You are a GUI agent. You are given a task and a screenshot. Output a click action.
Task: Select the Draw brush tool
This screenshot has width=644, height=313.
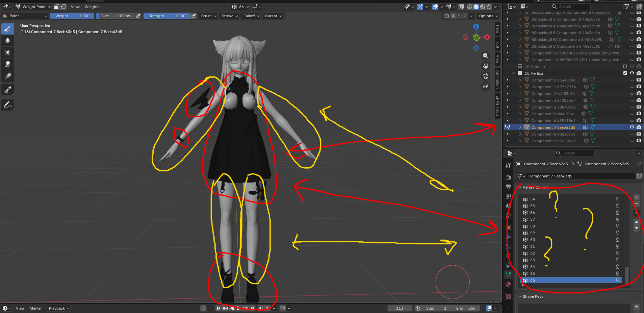(8, 29)
